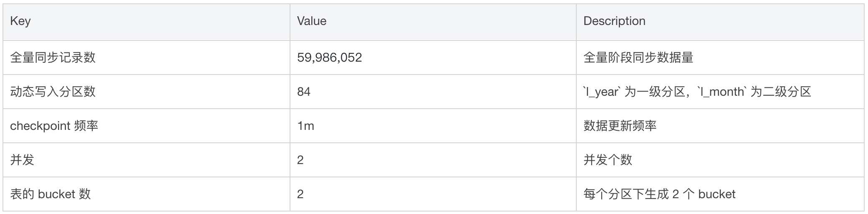Image resolution: width=868 pixels, height=214 pixels.
Task: Click the 1m checkpoint value
Action: click(305, 126)
